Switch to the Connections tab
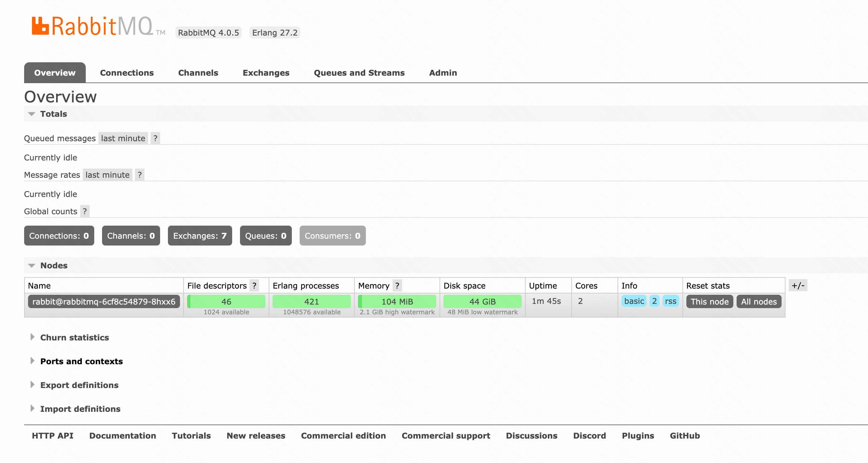 (x=127, y=73)
